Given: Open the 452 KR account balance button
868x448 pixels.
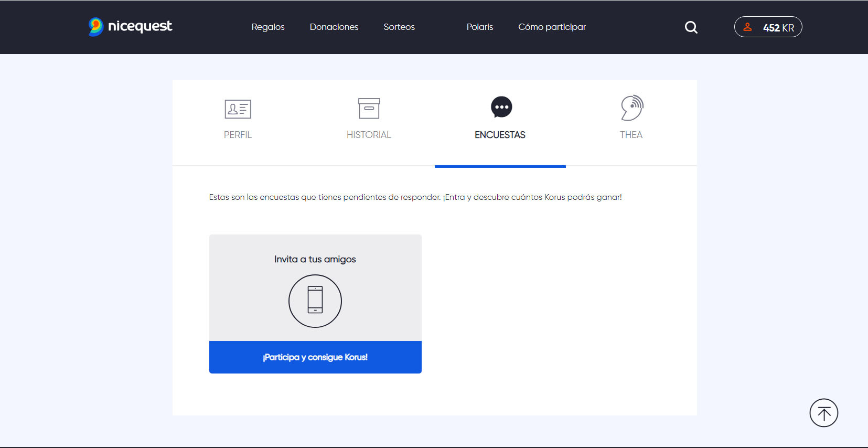Looking at the screenshot, I should 768,27.
